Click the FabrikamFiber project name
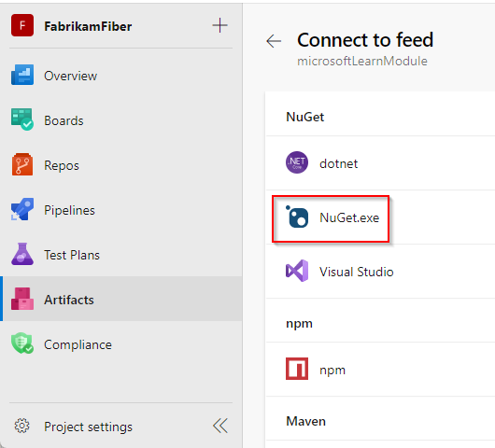495x448 pixels. 88,26
